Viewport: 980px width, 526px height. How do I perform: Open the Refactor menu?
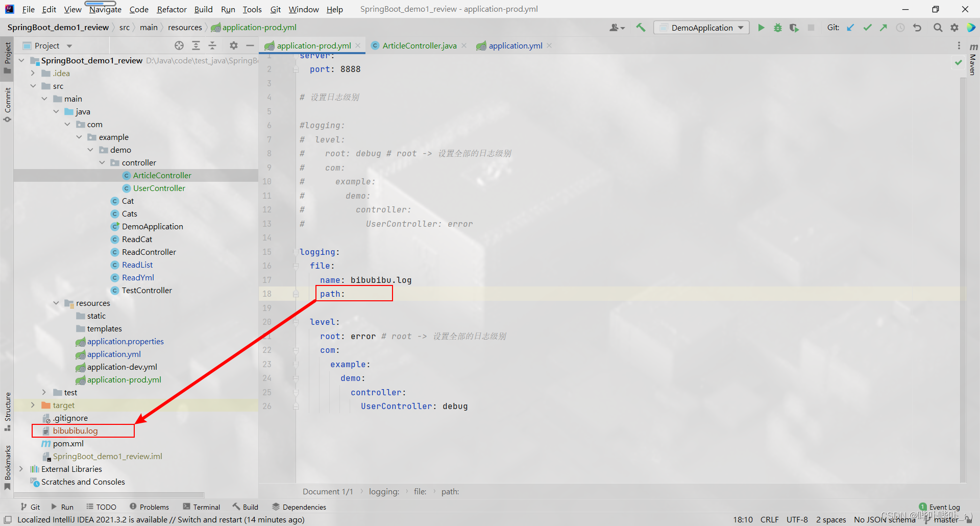coord(171,9)
